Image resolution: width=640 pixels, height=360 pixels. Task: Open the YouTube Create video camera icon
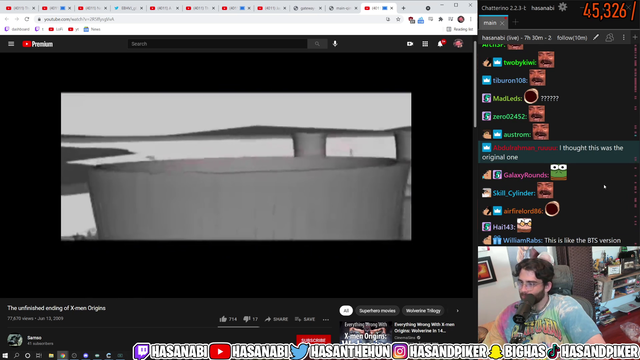[x=410, y=44]
